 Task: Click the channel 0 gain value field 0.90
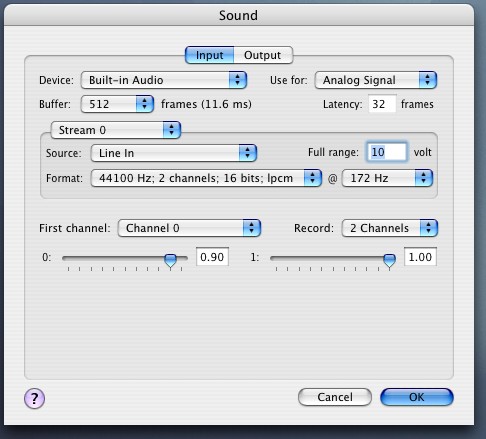pyautogui.click(x=212, y=257)
